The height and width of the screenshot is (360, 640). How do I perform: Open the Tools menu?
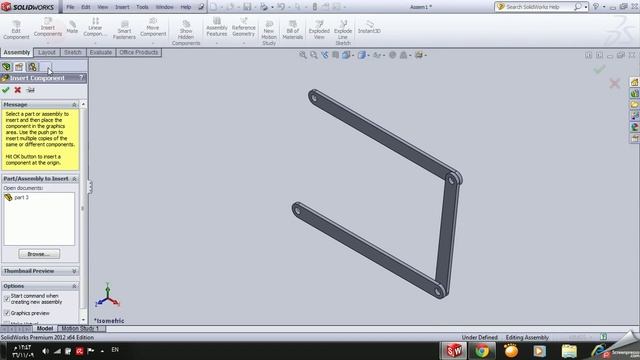(x=142, y=7)
